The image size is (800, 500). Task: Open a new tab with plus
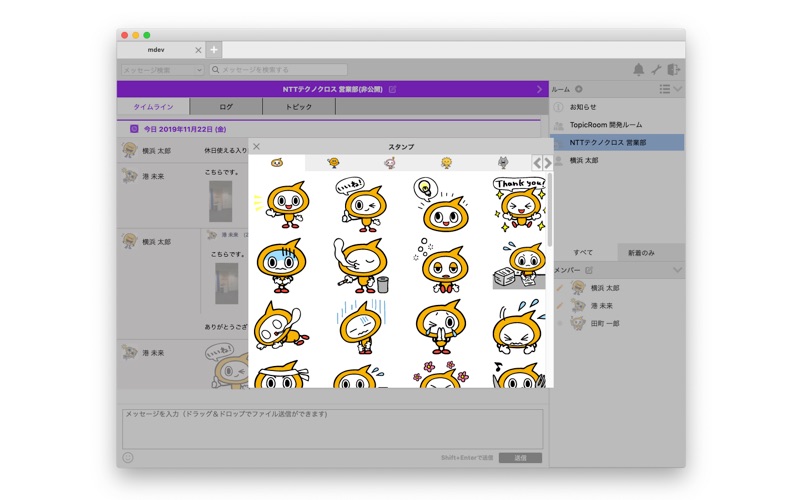214,49
